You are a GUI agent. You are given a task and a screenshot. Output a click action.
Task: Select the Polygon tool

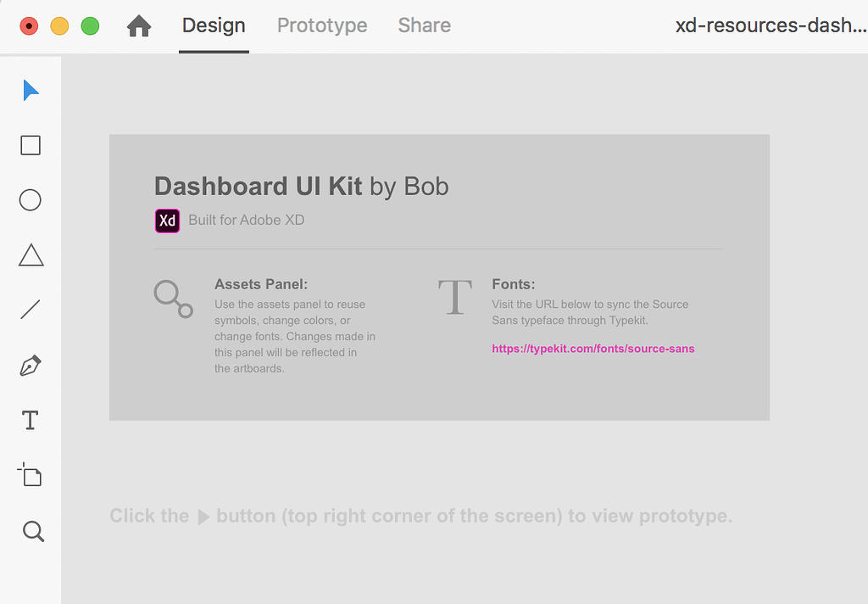coord(30,254)
